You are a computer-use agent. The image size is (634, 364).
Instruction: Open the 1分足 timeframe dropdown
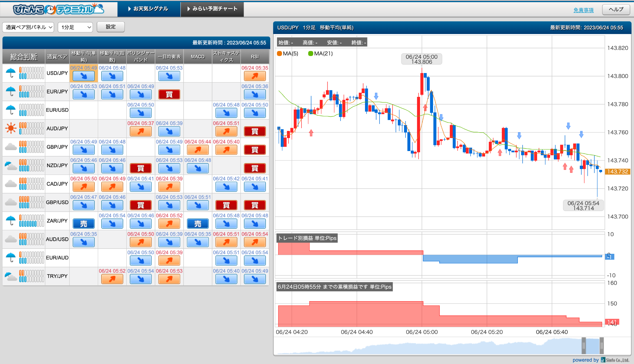[76, 27]
